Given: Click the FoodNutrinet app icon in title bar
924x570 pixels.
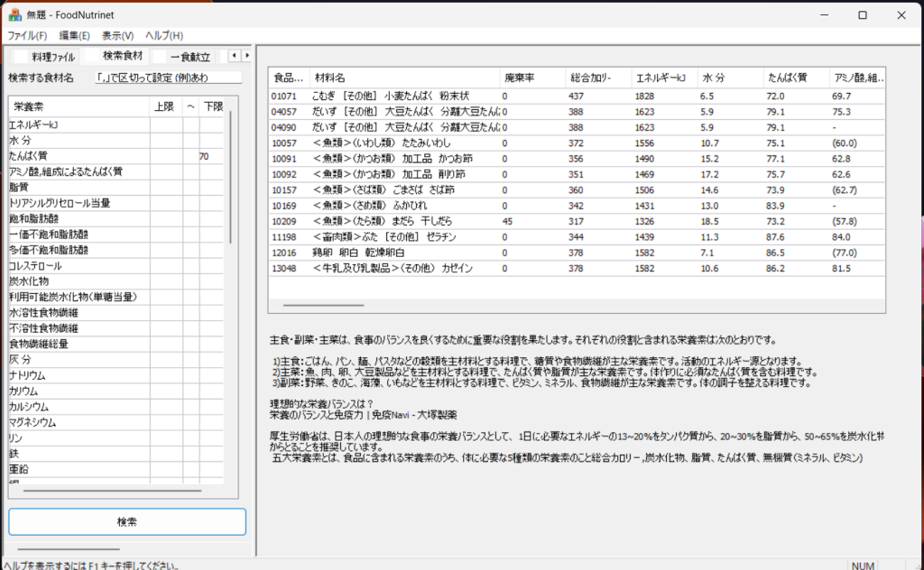Looking at the screenshot, I should click(14, 15).
